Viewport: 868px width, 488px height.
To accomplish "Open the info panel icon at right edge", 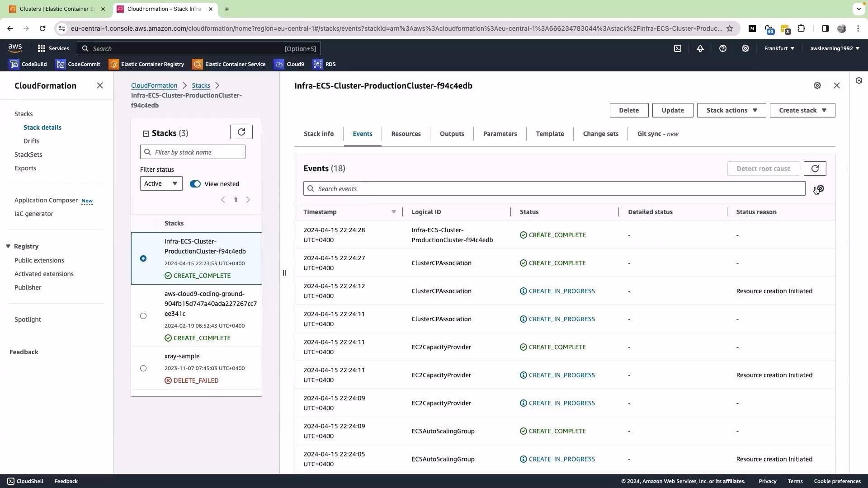I will 859,80.
